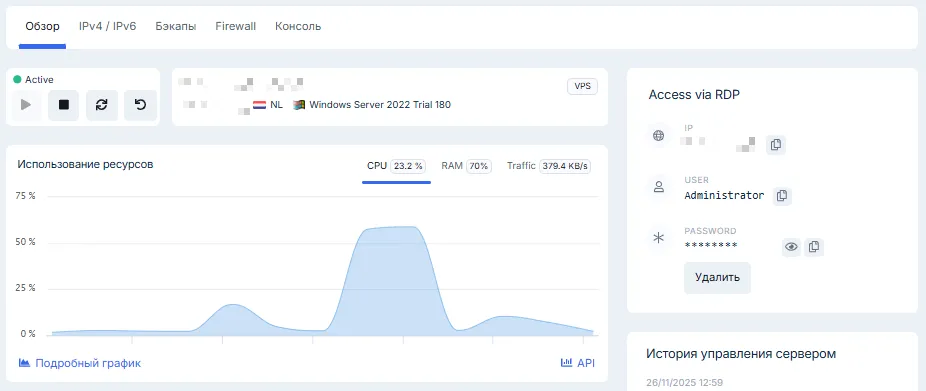Screen dimensions: 926x391
Task: Click the 379.4 KB/s traffic value
Action: pyautogui.click(x=566, y=167)
